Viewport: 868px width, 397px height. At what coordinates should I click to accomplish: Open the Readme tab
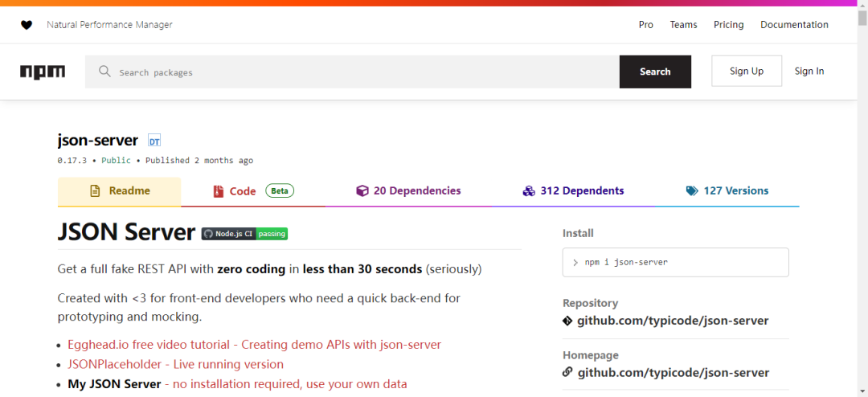point(120,191)
